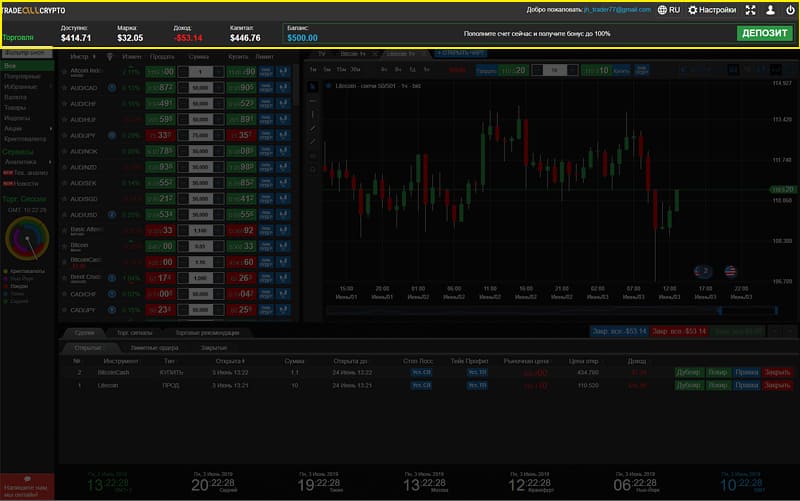Select Товары category in sidebar
The image size is (800, 501).
point(15,108)
